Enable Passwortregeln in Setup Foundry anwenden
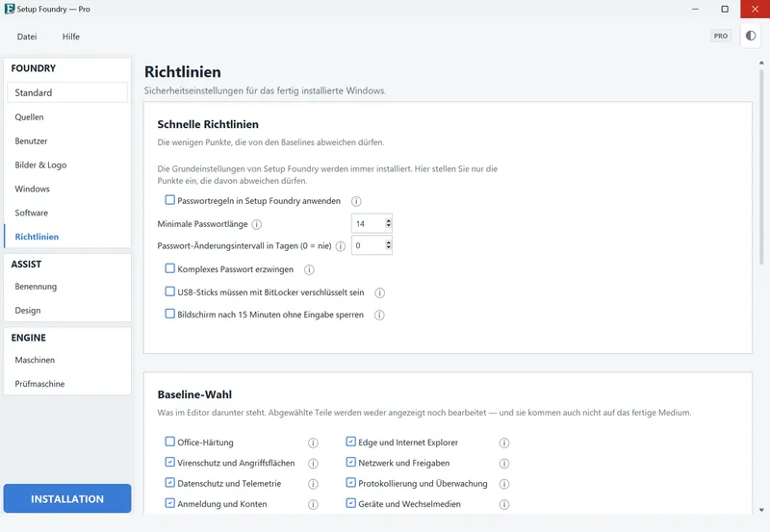This screenshot has height=532, width=770. 170,200
